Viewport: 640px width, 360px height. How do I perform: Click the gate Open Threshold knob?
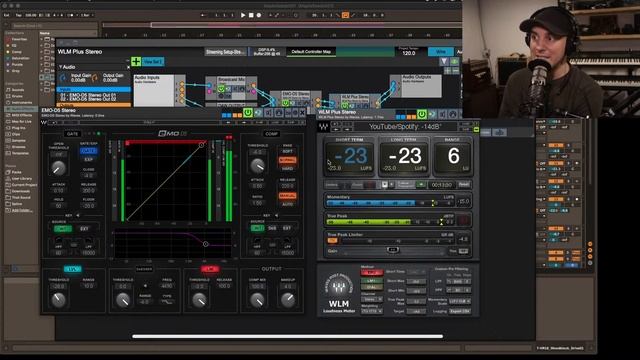tap(58, 168)
